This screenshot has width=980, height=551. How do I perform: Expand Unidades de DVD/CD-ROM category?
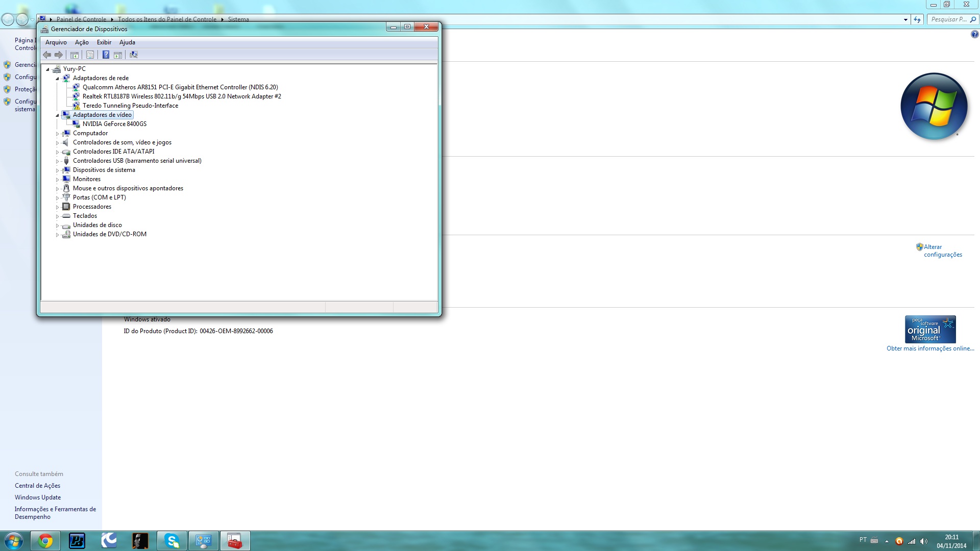(57, 235)
